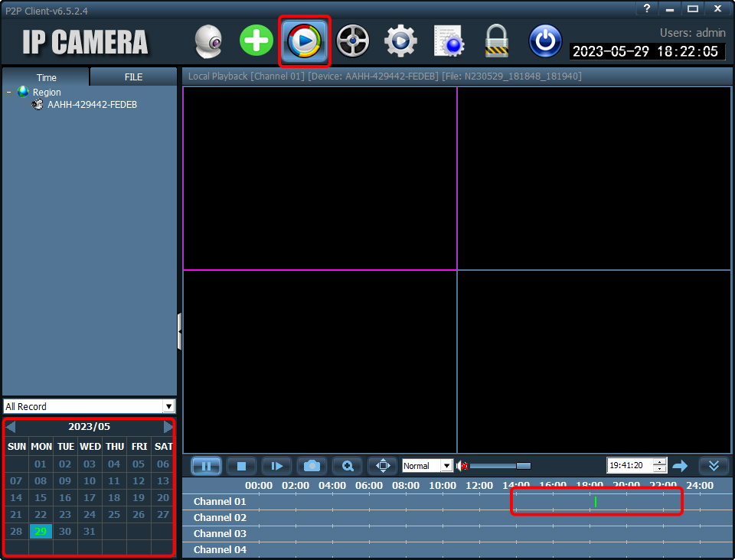Stop the playback
Viewport: 735px width, 560px height.
click(x=241, y=466)
